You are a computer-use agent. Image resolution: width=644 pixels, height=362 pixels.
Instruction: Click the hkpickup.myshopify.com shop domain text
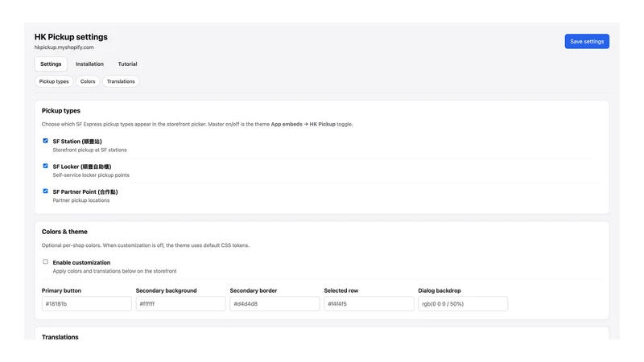pos(64,47)
